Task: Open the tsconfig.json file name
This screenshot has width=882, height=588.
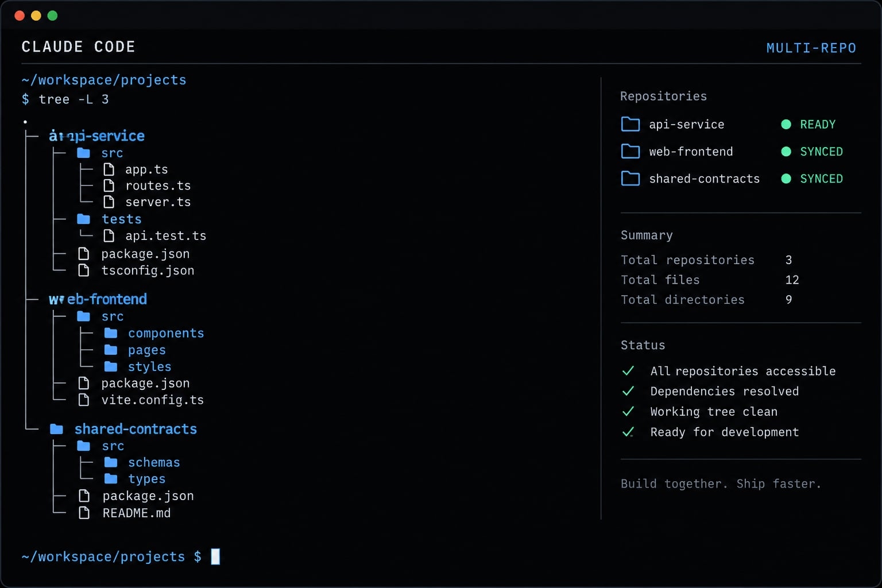Action: pyautogui.click(x=148, y=270)
